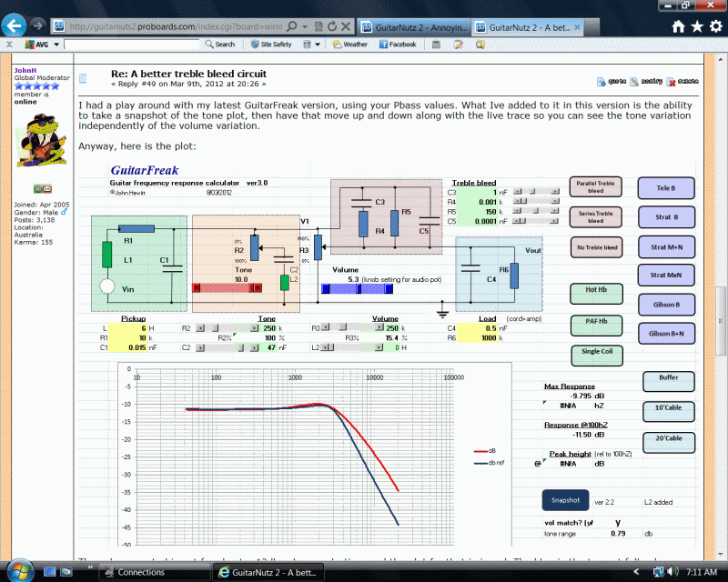
Task: Click the pickup inductance L cell showing 6
Action: [x=127, y=328]
